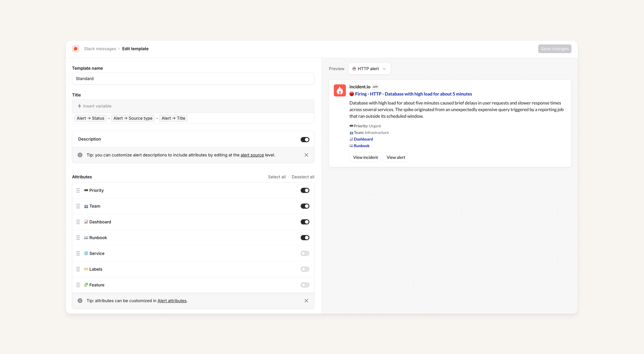Click the lightning Insert variable icon
The width and height of the screenshot is (644, 354).
pos(80,106)
